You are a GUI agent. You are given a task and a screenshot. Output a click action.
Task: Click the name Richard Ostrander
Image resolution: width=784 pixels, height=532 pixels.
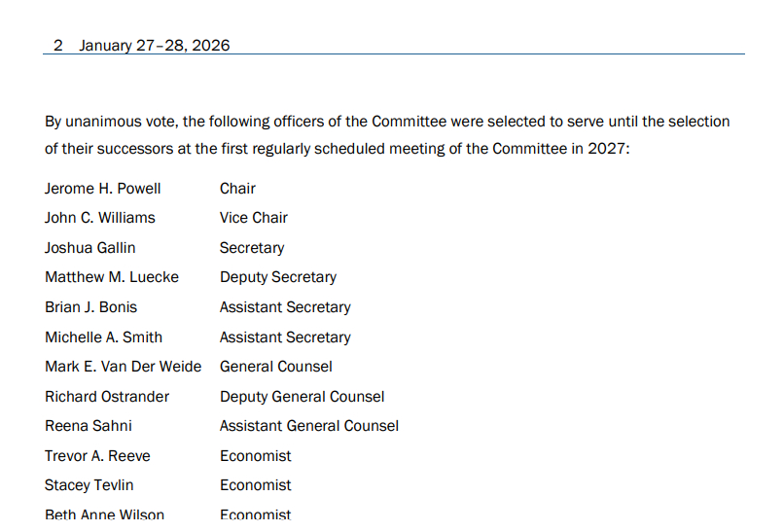point(107,397)
